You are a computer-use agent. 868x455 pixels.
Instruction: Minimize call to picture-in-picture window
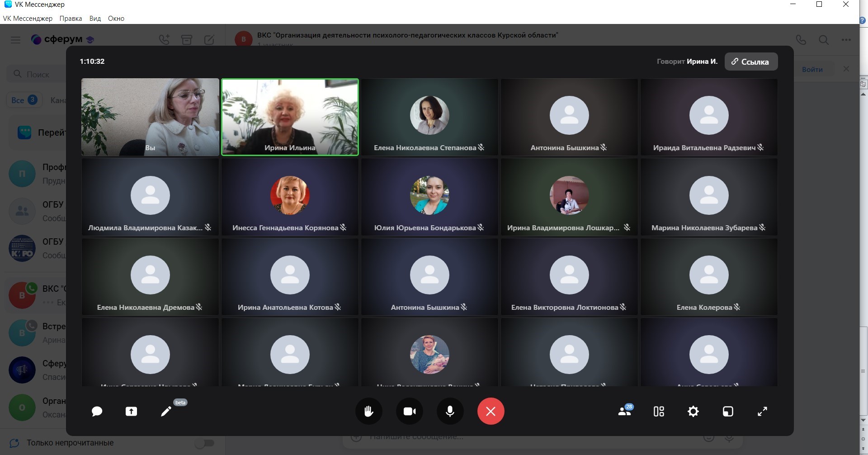[728, 411]
